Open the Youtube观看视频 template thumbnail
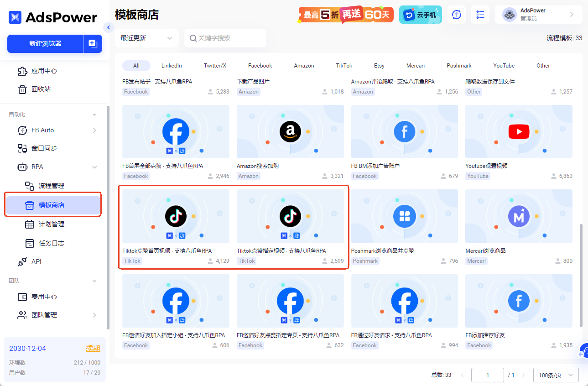This screenshot has height=386, width=588. 519,132
